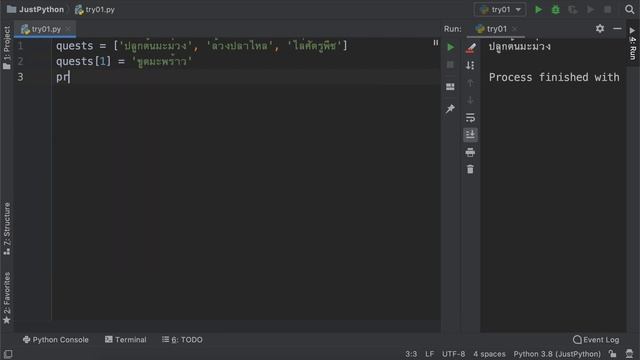Close the try01.py editor tab
This screenshot has height=360, width=640.
click(68, 29)
